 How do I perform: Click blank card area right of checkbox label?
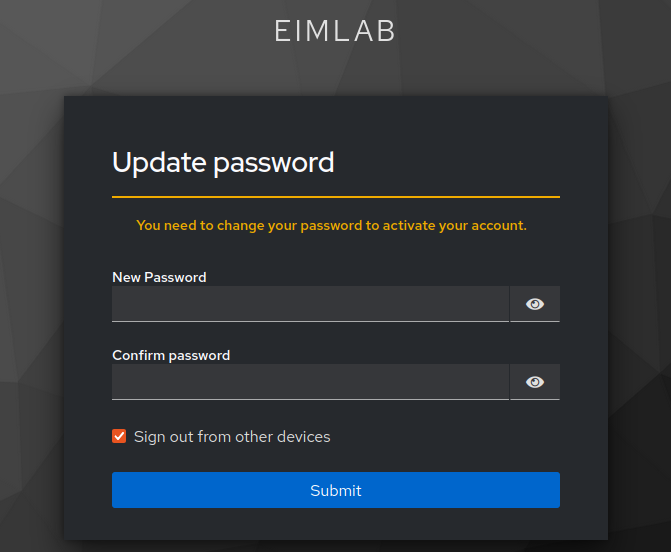(450, 437)
